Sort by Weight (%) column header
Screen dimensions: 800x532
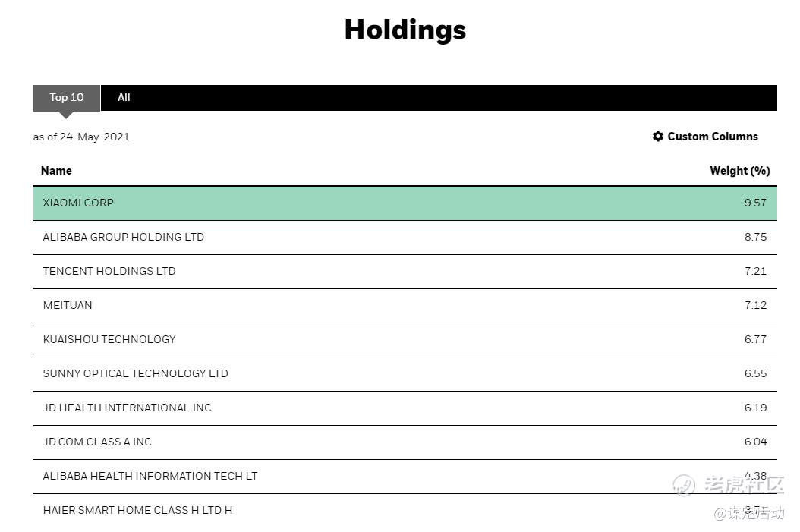[739, 171]
